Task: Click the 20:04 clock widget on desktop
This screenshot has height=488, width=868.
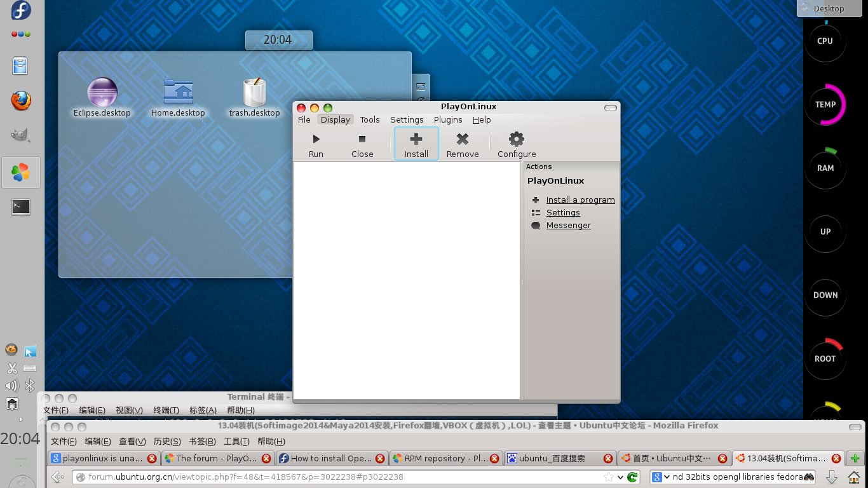Action: (278, 39)
